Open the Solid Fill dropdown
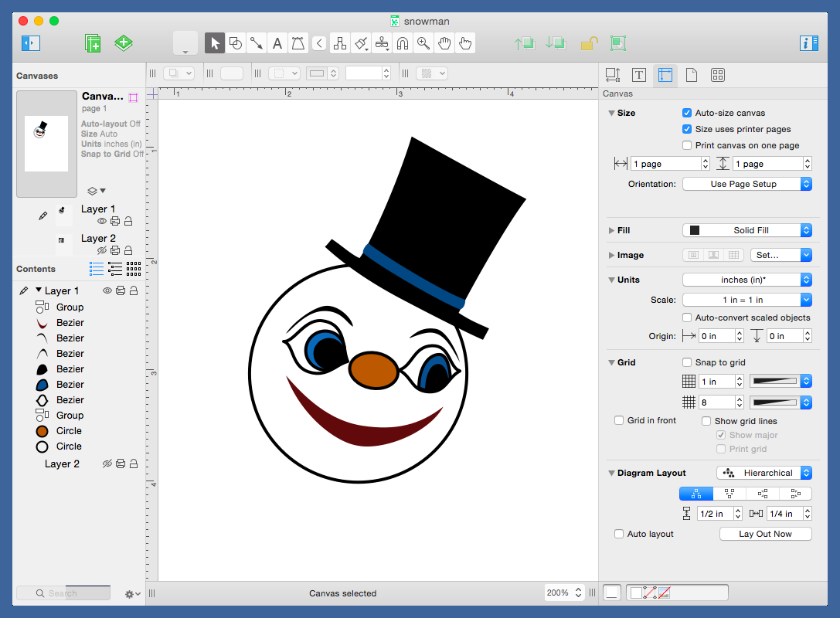This screenshot has height=618, width=840. (746, 230)
